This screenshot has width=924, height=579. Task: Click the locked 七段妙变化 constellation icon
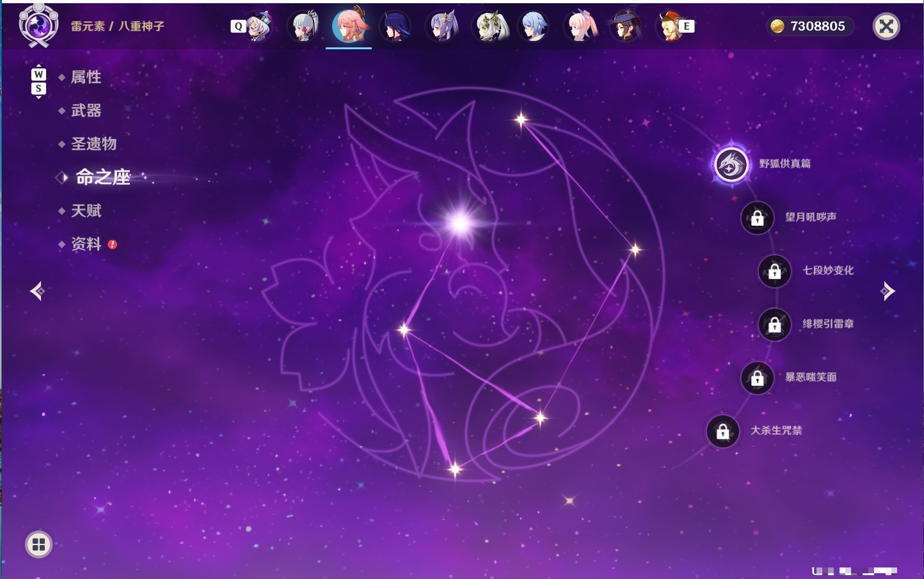click(x=775, y=271)
